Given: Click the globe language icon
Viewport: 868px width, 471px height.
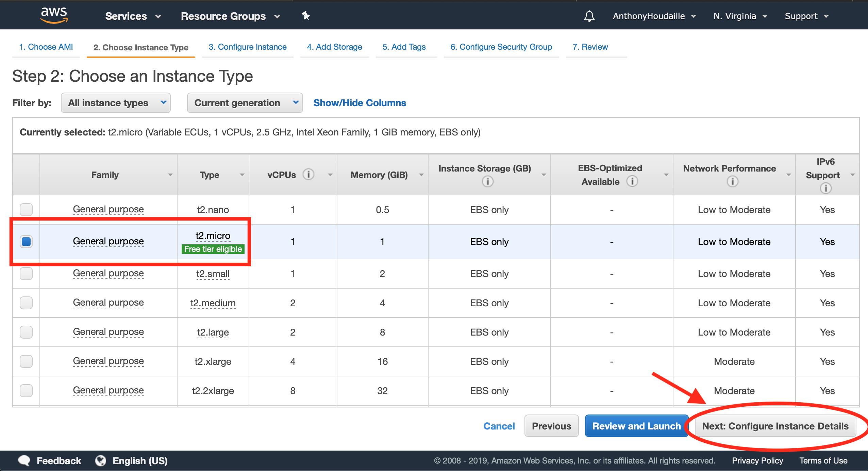Looking at the screenshot, I should pyautogui.click(x=100, y=460).
